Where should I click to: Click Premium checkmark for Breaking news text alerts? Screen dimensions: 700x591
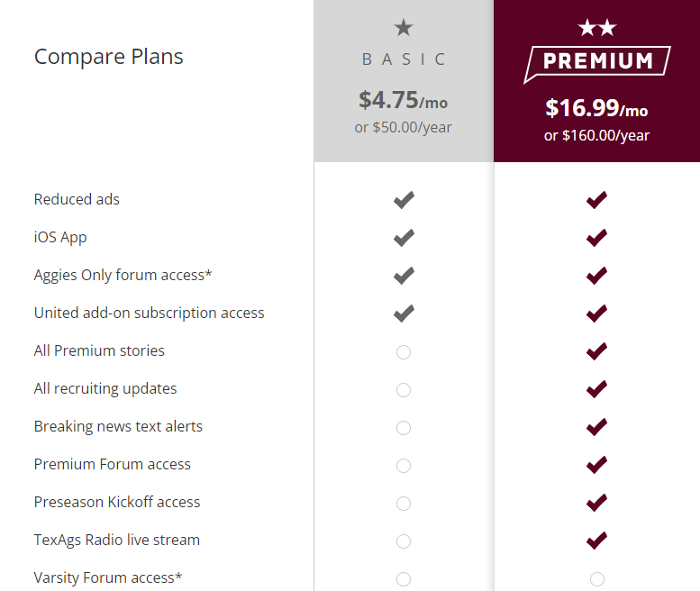click(x=597, y=427)
